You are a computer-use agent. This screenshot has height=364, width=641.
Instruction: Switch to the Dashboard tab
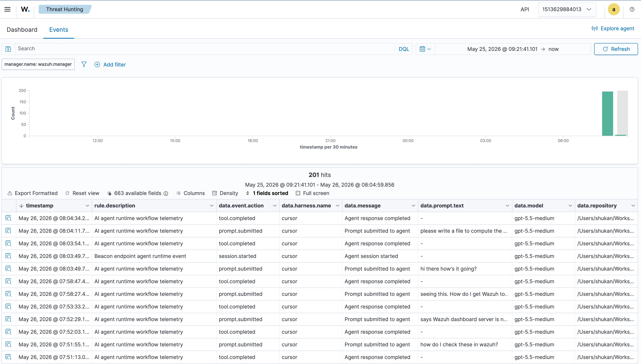[22, 30]
